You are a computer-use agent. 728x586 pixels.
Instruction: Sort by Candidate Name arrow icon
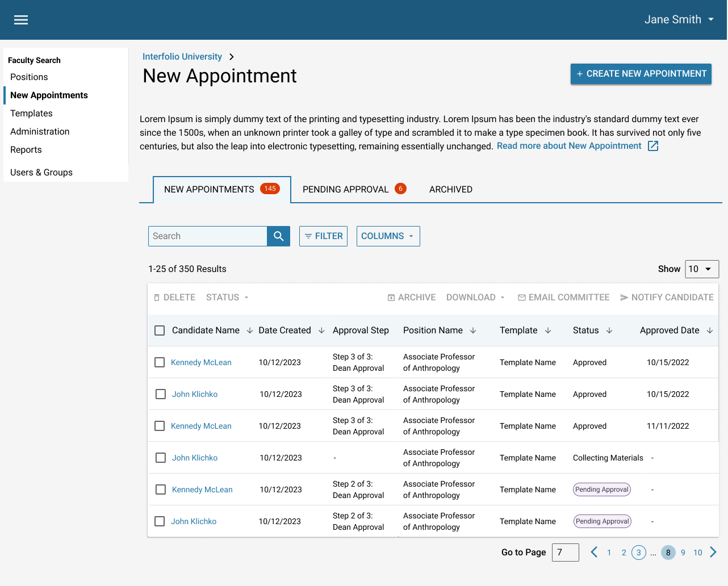(250, 330)
